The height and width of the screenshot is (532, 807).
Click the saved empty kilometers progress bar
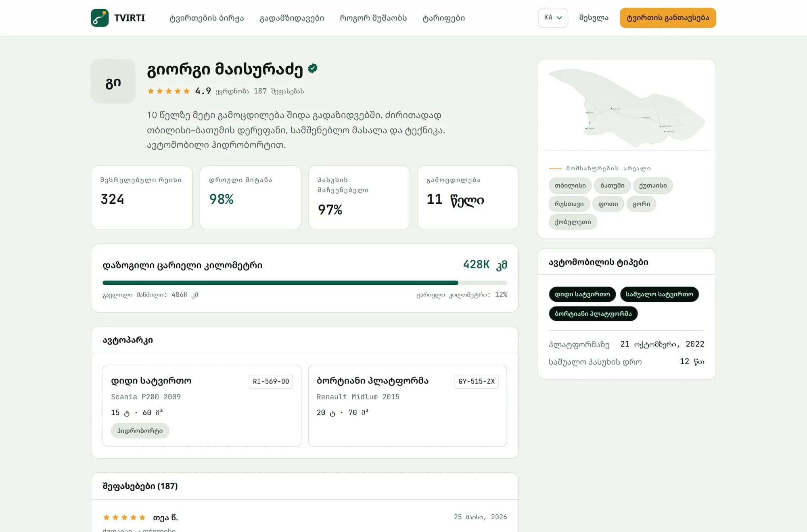pos(305,283)
